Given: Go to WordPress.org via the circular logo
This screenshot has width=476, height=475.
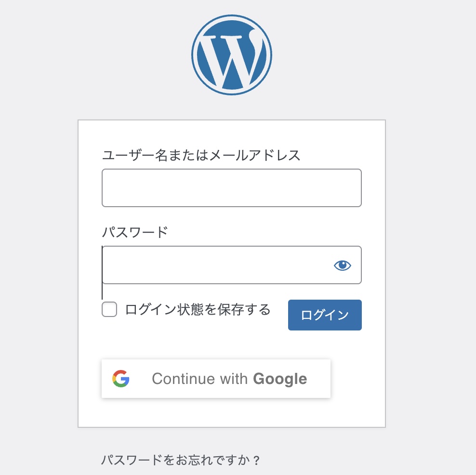Looking at the screenshot, I should [x=232, y=55].
